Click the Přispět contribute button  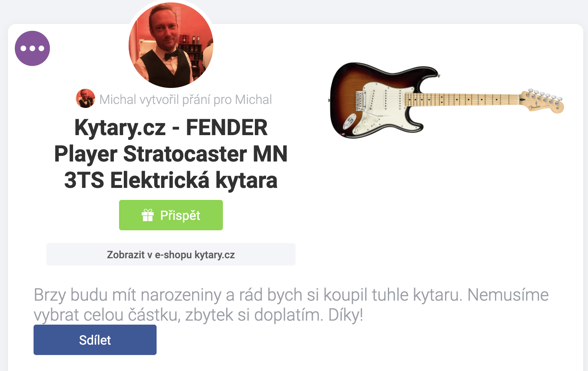tap(171, 215)
